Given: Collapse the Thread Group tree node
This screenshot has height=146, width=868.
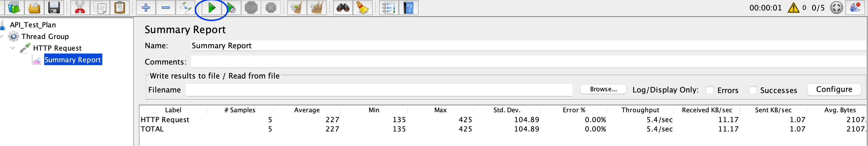Looking at the screenshot, I should pos(2,36).
